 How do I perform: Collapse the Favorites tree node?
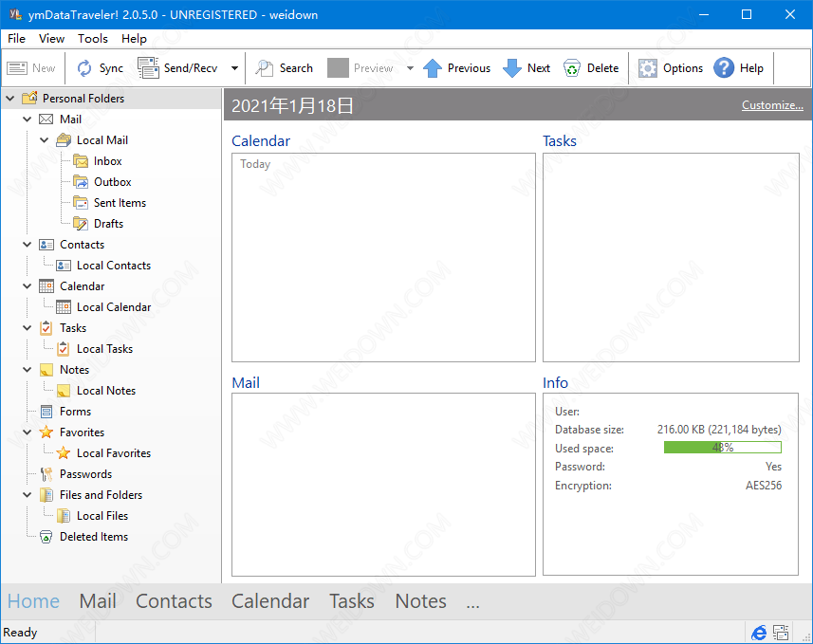tap(28, 432)
